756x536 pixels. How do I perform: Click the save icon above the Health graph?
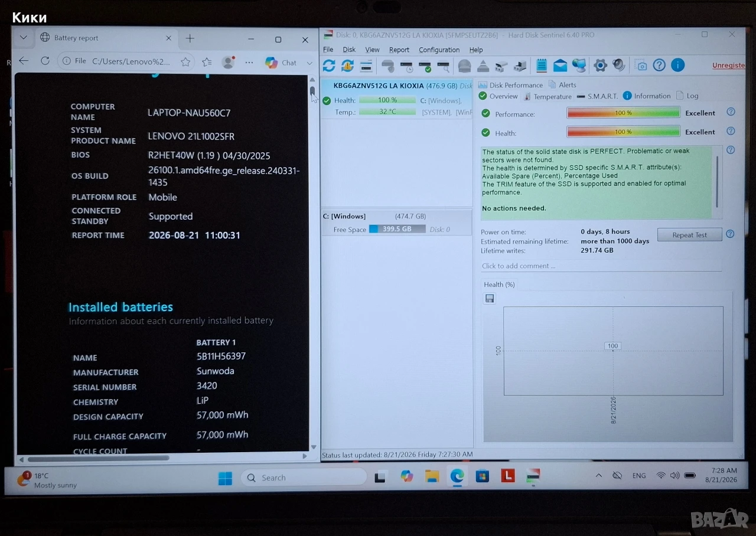(490, 299)
